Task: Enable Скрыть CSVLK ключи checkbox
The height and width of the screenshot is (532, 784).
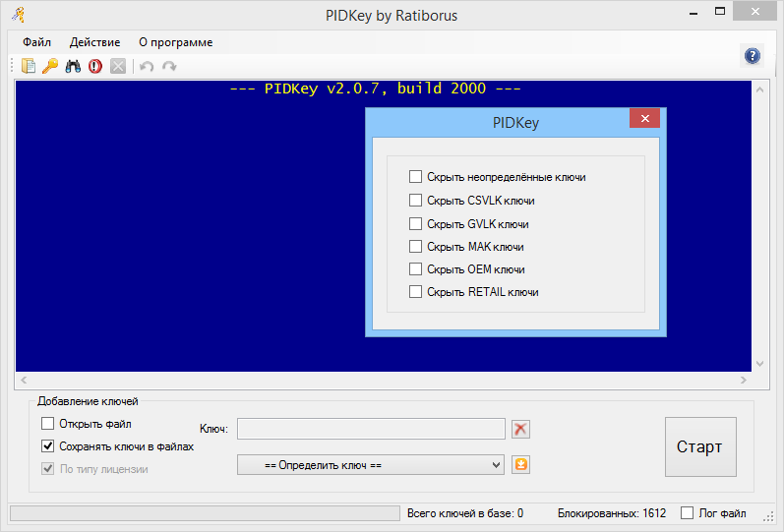Action: click(415, 200)
